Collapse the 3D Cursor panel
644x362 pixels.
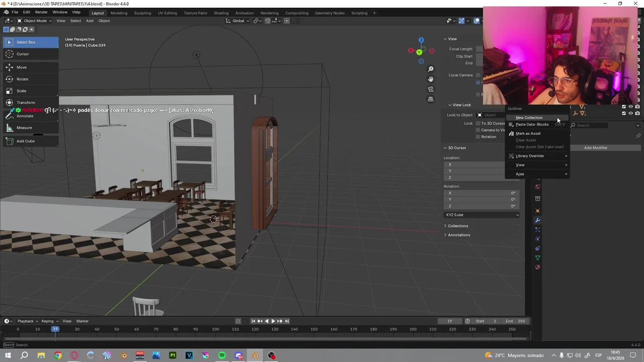pyautogui.click(x=457, y=148)
